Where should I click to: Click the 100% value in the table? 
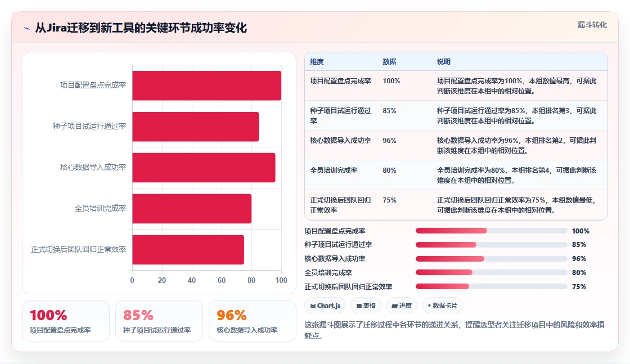391,81
